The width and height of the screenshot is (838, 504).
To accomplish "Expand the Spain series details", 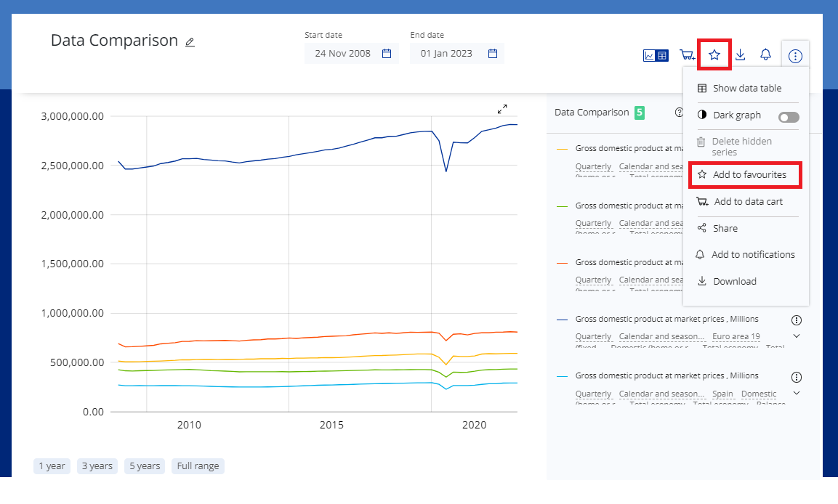I will [x=797, y=393].
